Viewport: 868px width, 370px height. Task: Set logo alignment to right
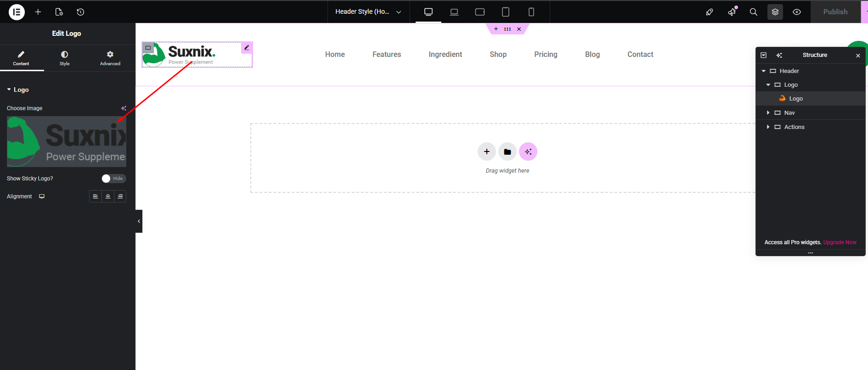point(120,196)
